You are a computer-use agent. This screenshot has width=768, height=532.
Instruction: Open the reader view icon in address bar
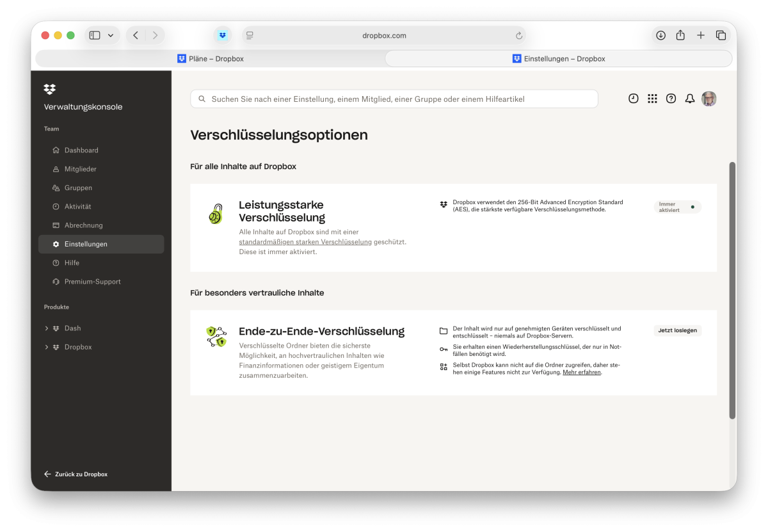pos(250,35)
